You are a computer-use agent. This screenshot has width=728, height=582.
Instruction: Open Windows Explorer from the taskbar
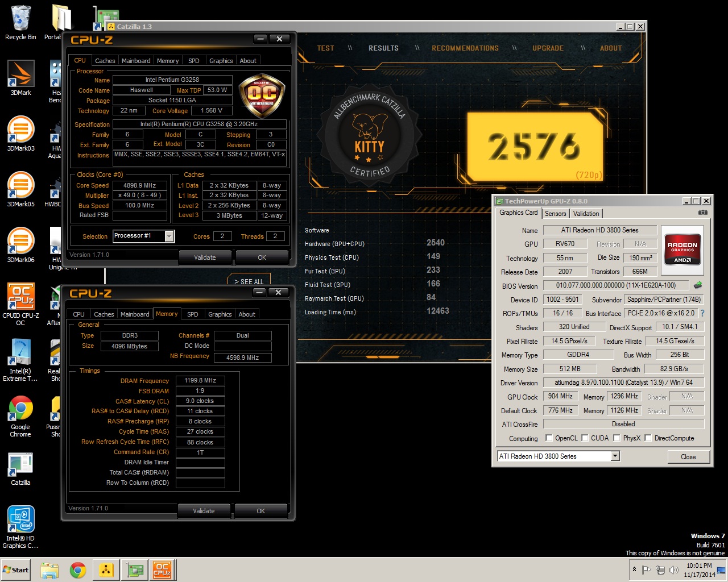pos(49,570)
